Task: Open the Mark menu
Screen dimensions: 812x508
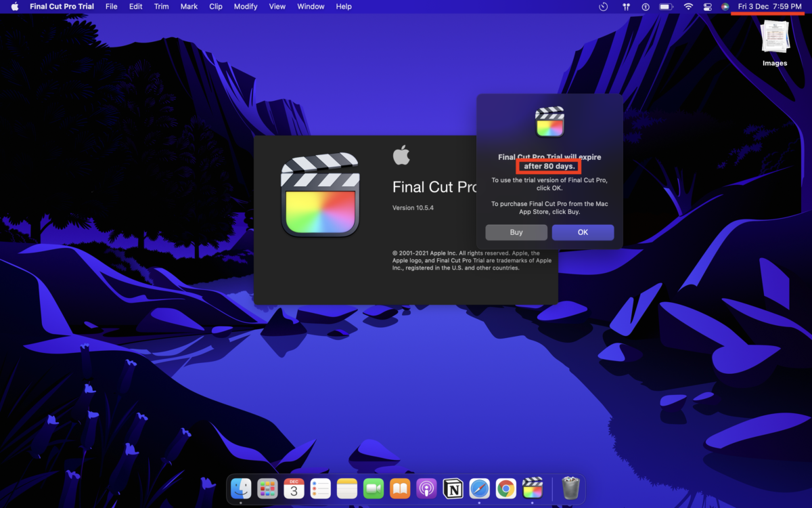Action: click(x=189, y=7)
